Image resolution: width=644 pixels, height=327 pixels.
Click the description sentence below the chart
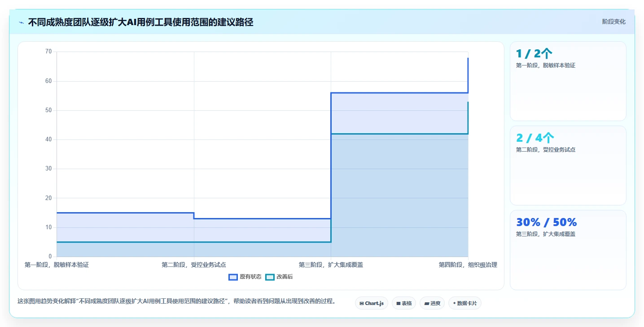[176, 301]
